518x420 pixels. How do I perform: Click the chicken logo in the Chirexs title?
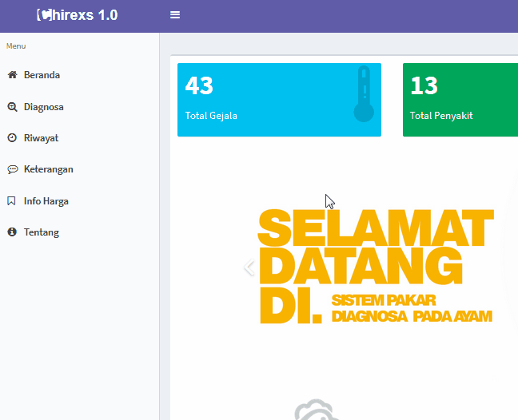[x=46, y=14]
